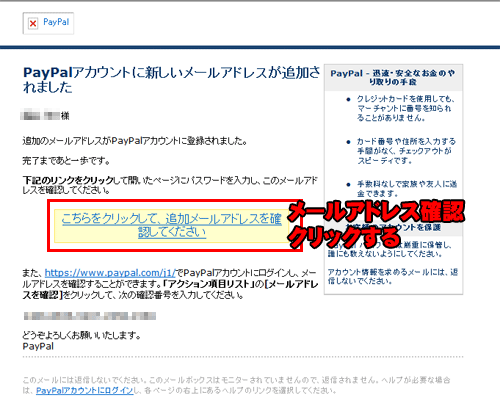The width and height of the screenshot is (500, 406).
Task: Click the broken PayPal logo image
Action: 48,23
